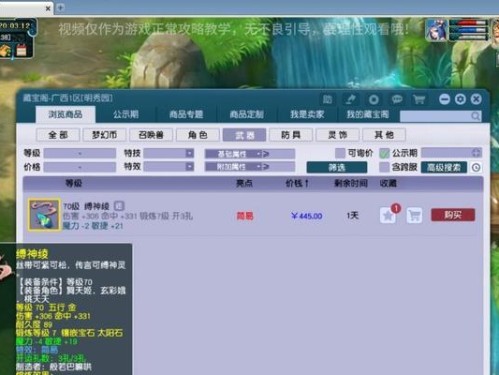Image resolution: width=499 pixels, height=375 pixels.
Task: Select the 其他 category
Action: tap(384, 135)
